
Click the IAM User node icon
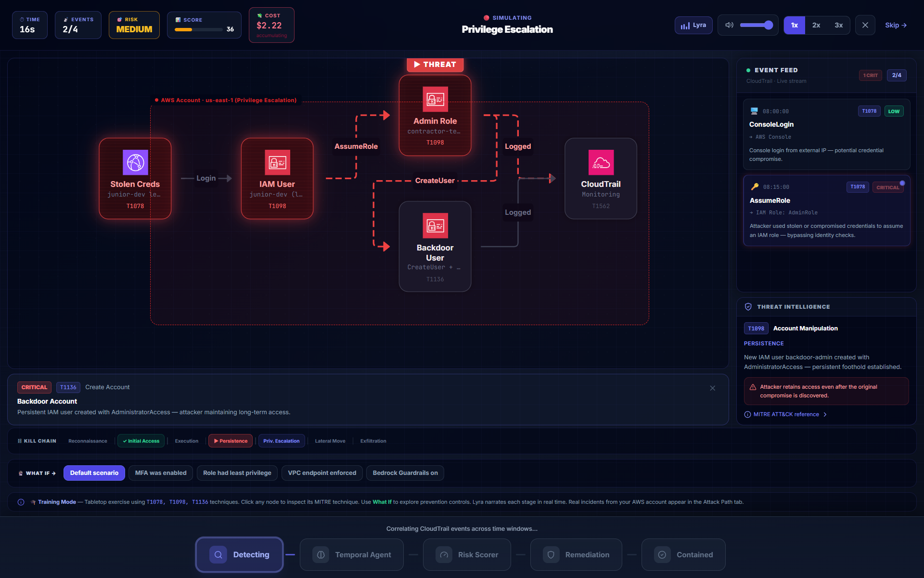(x=277, y=162)
